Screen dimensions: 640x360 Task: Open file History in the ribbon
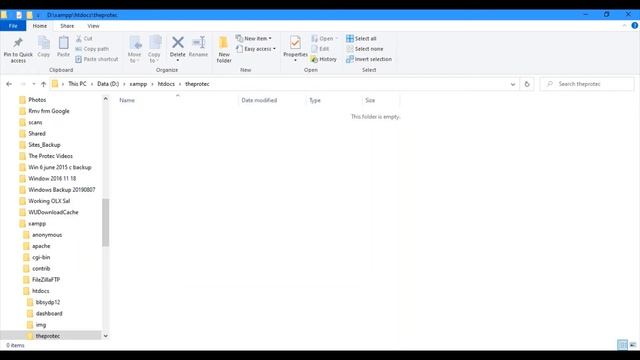324,59
